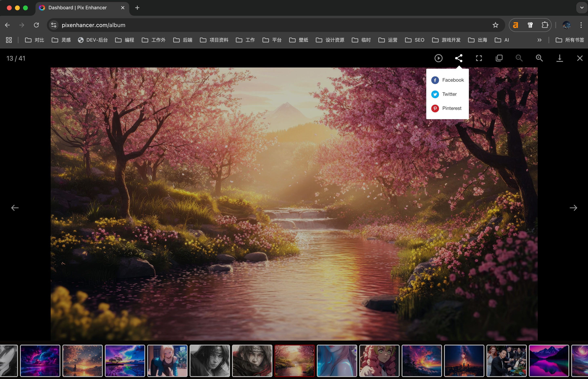
Task: Open the neon purple planet beach thumbnail
Action: [40, 361]
